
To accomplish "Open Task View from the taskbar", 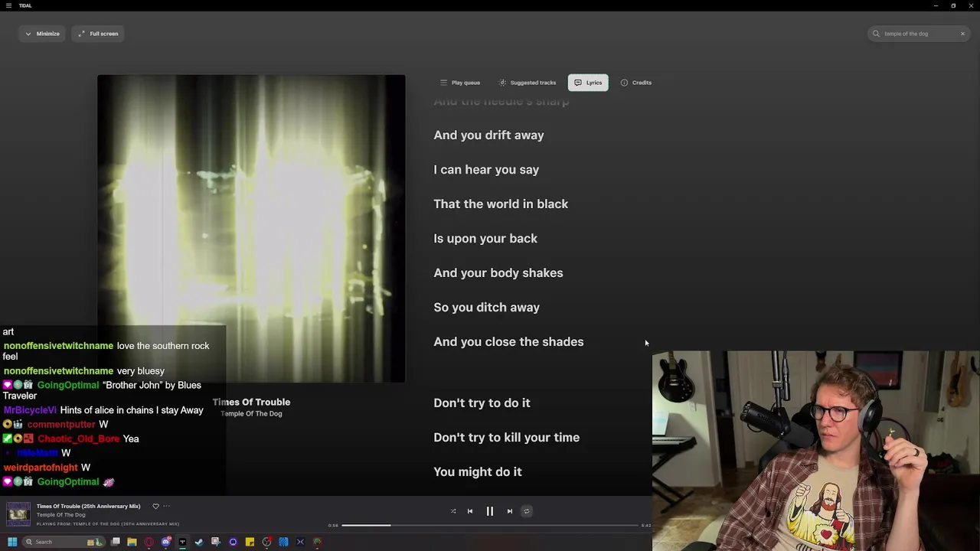I will pos(115,542).
